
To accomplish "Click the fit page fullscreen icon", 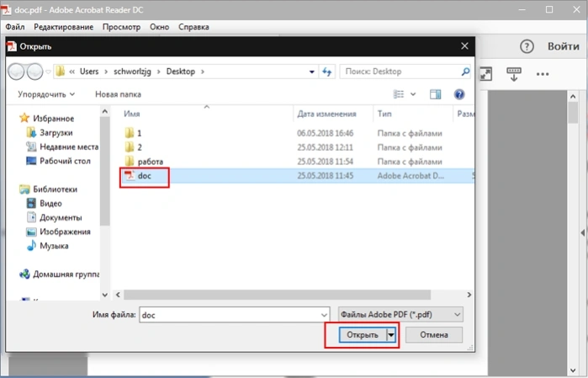I will point(485,74).
